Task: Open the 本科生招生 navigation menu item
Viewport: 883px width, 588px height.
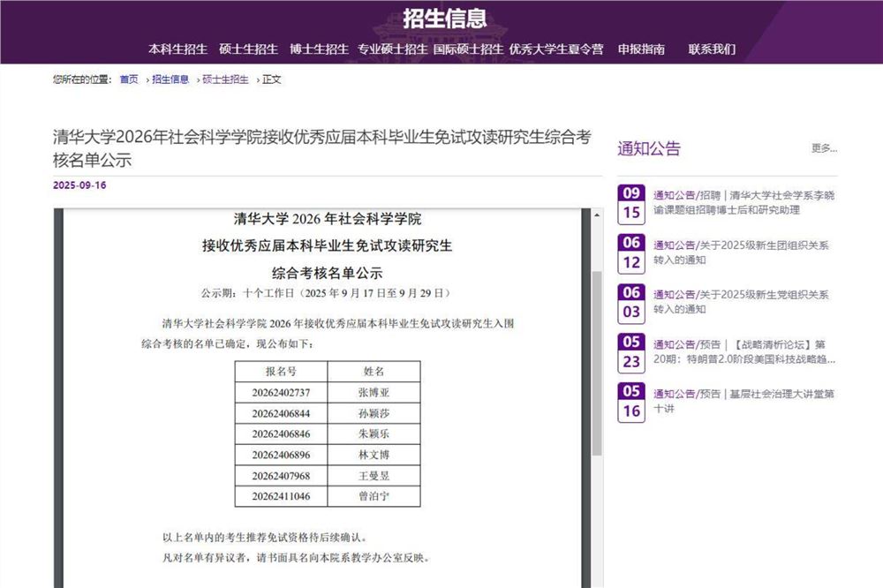Action: 177,49
